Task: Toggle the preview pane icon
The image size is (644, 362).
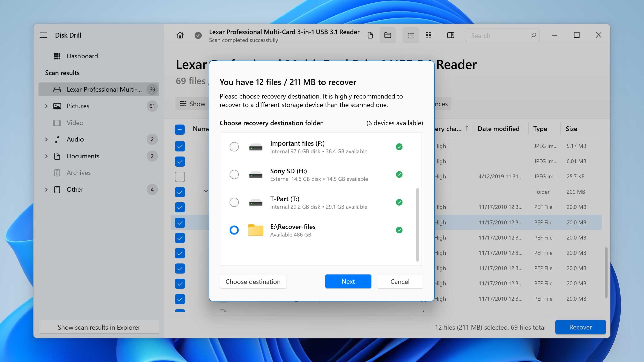Action: tap(451, 35)
